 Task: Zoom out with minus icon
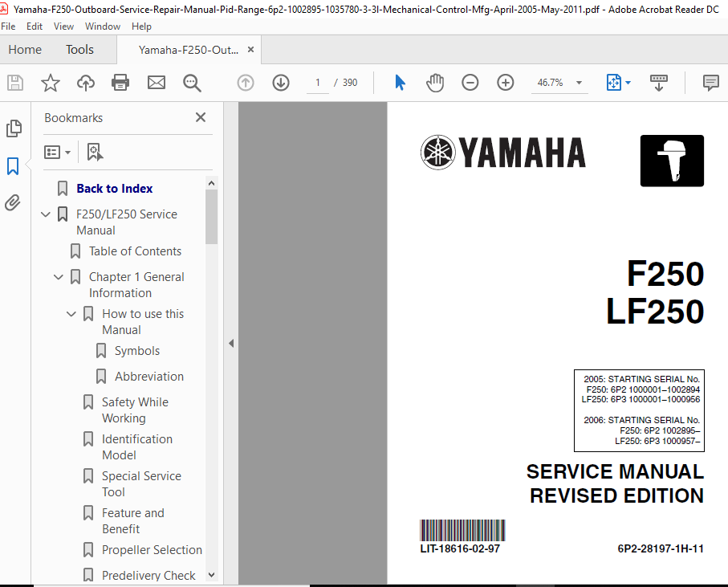(470, 83)
